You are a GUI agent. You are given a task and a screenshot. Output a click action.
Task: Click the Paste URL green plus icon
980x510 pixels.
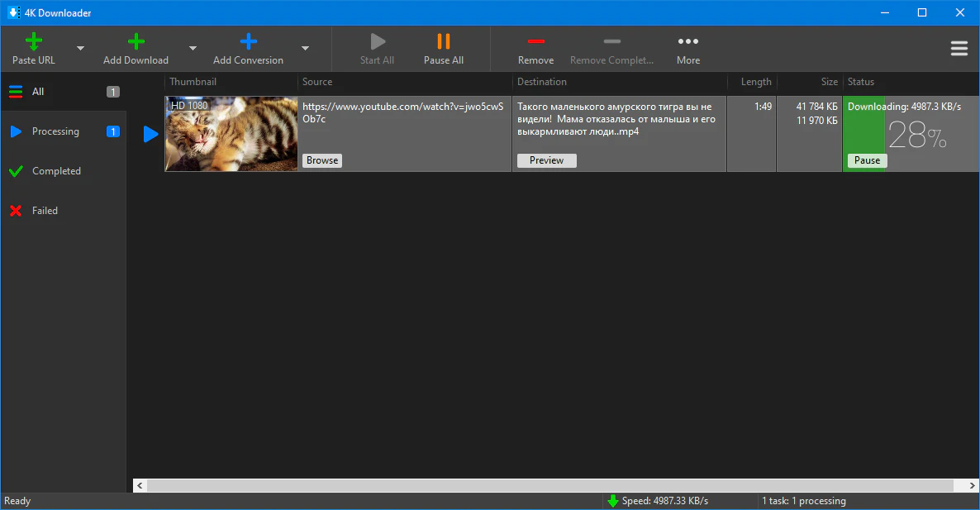click(34, 41)
